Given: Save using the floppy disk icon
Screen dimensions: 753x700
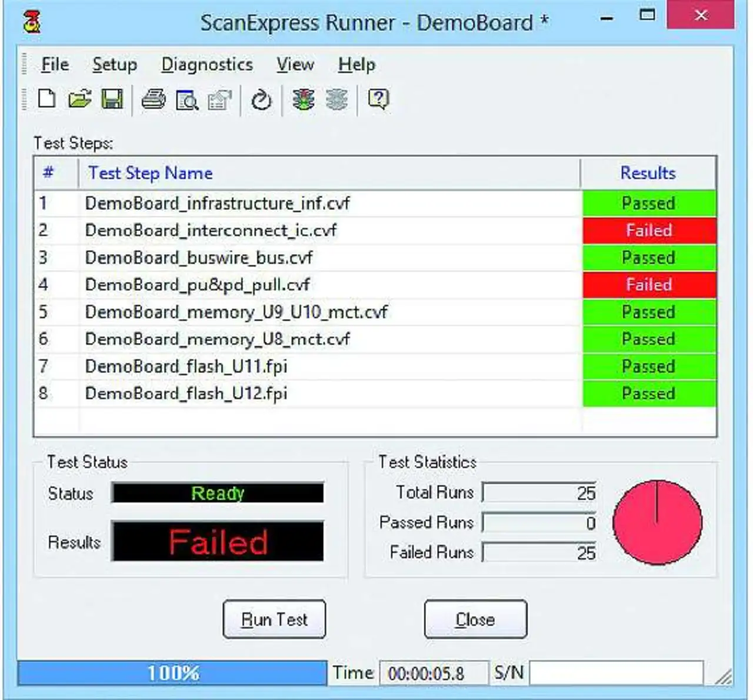Looking at the screenshot, I should [112, 99].
